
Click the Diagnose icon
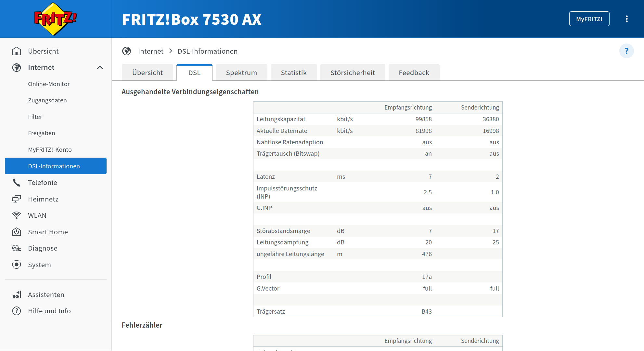17,248
